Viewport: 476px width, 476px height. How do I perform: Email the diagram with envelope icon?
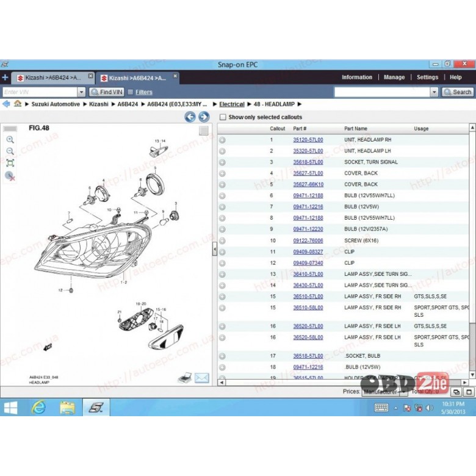(201, 378)
